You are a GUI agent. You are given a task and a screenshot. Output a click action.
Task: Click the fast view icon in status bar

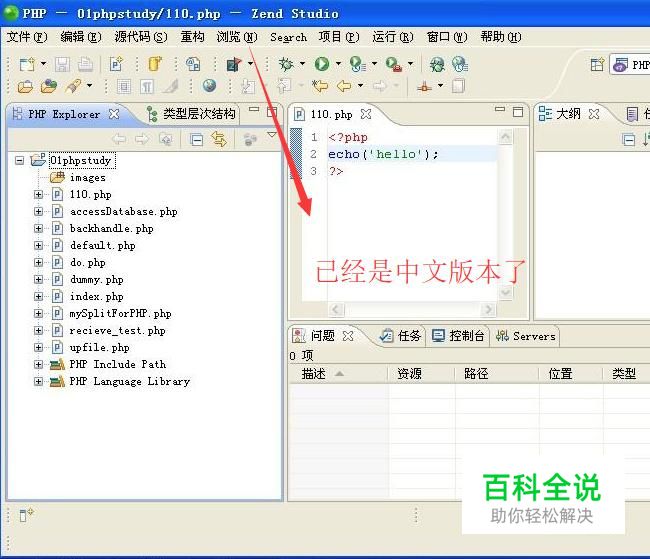26,515
